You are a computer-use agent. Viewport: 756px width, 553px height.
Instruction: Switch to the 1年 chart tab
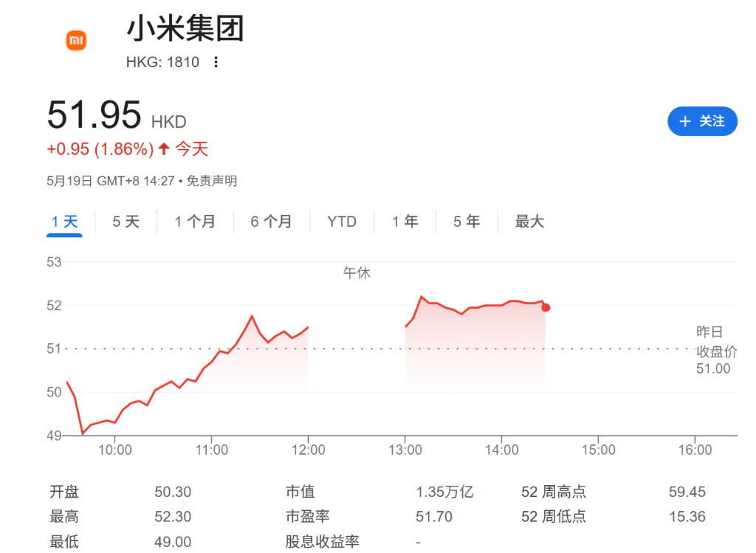[x=405, y=221]
